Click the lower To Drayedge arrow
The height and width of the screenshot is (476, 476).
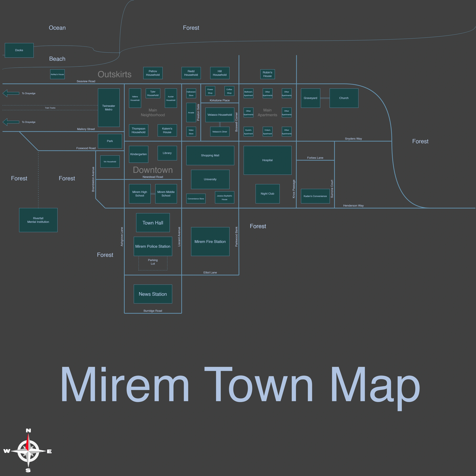click(x=11, y=122)
